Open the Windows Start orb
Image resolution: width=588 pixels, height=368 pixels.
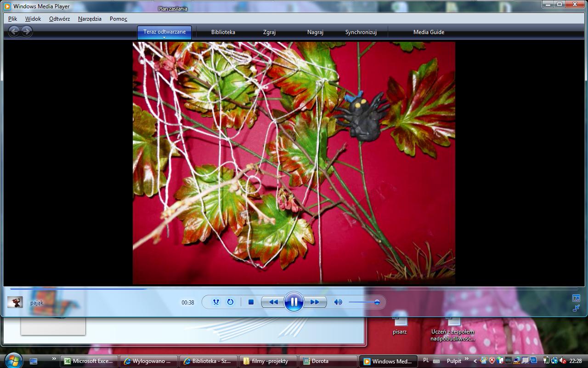coord(13,360)
